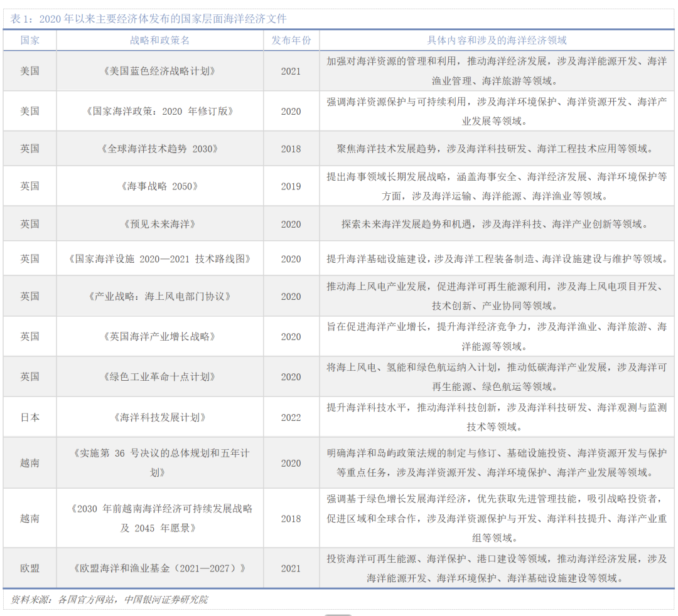Click the source note "资料来源：各国官方网站，中国银河证券研究院"

point(110,600)
